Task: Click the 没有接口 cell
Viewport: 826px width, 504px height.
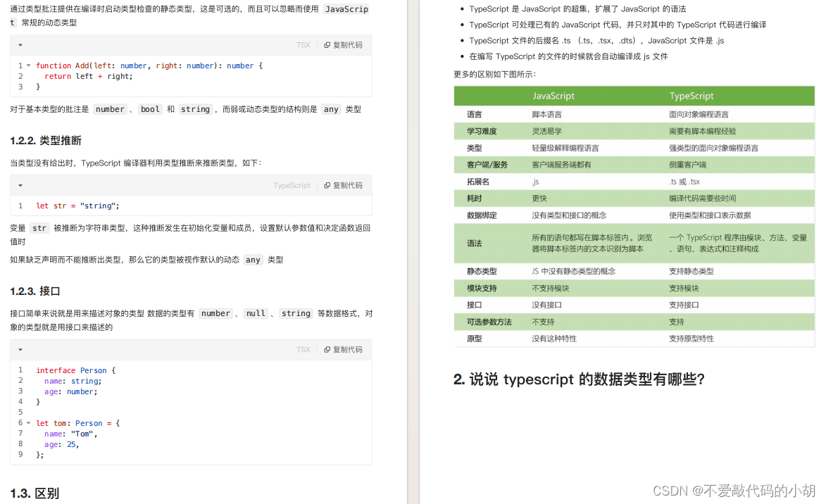Action: tap(547, 305)
